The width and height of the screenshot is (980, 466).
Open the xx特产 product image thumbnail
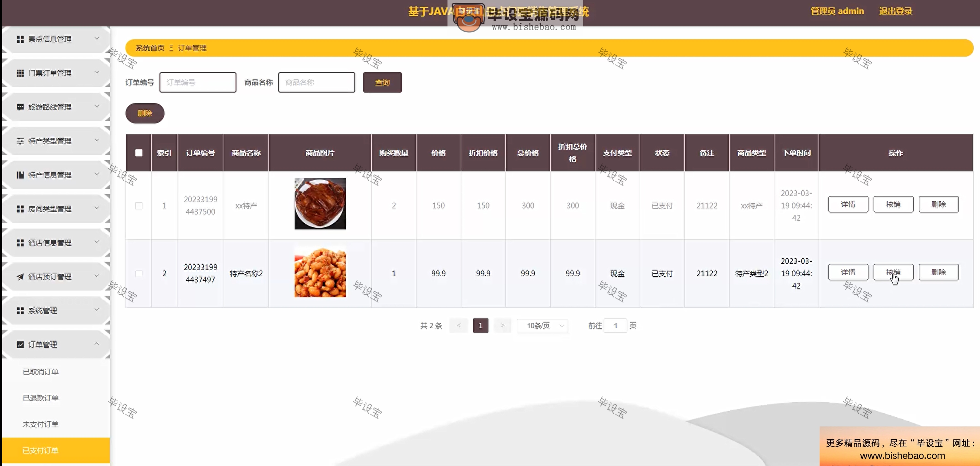click(320, 203)
